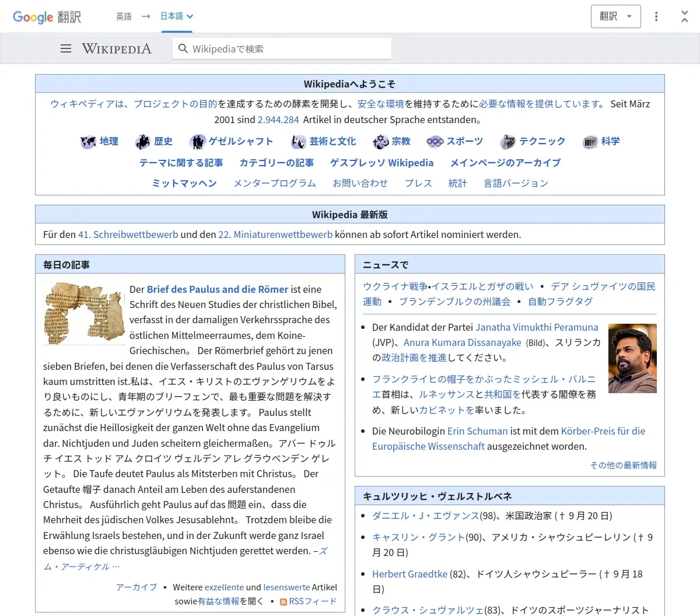The height and width of the screenshot is (616, 700).
Task: Click the RSS feed orange icon
Action: tap(283, 602)
